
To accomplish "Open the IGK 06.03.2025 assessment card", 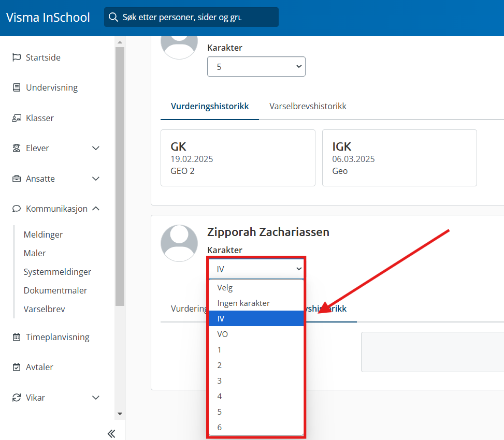I will click(x=399, y=158).
